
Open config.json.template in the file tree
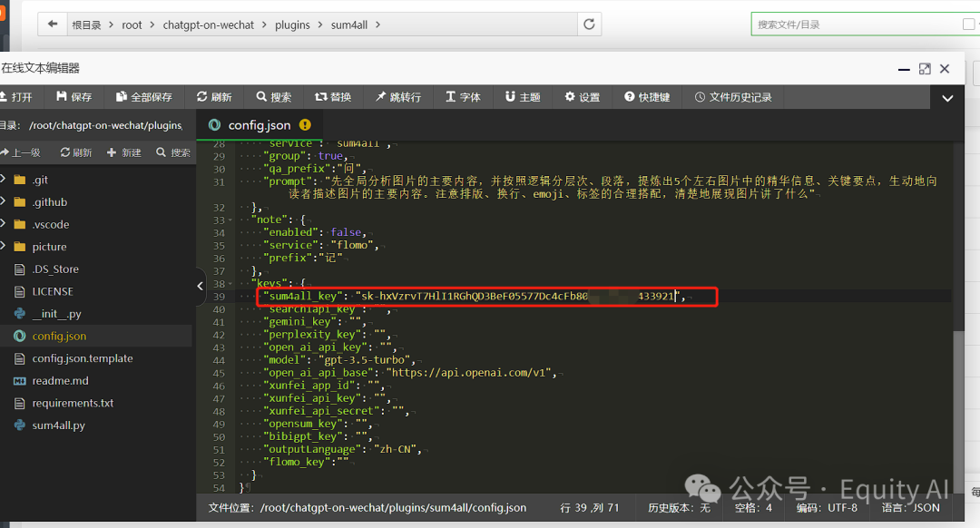(83, 358)
